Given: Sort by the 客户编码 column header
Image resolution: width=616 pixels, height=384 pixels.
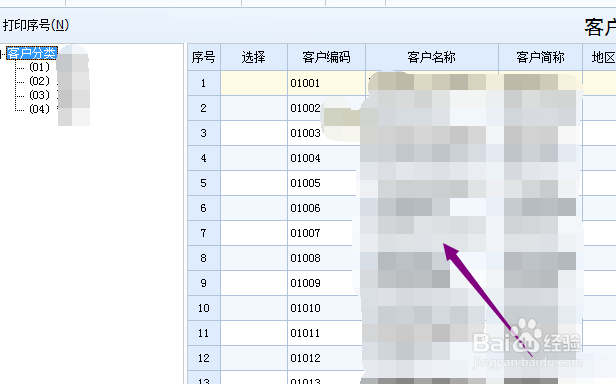Looking at the screenshot, I should tap(326, 57).
